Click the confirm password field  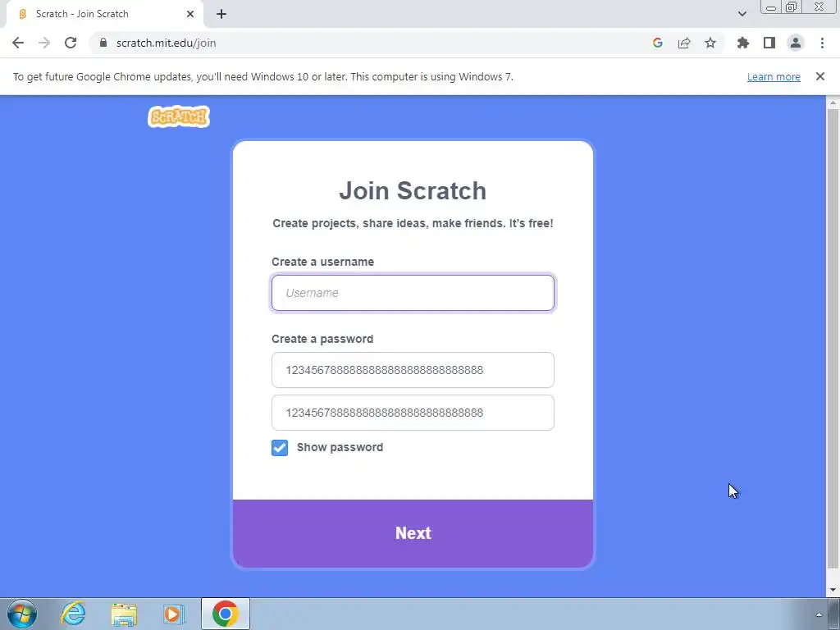tap(413, 413)
